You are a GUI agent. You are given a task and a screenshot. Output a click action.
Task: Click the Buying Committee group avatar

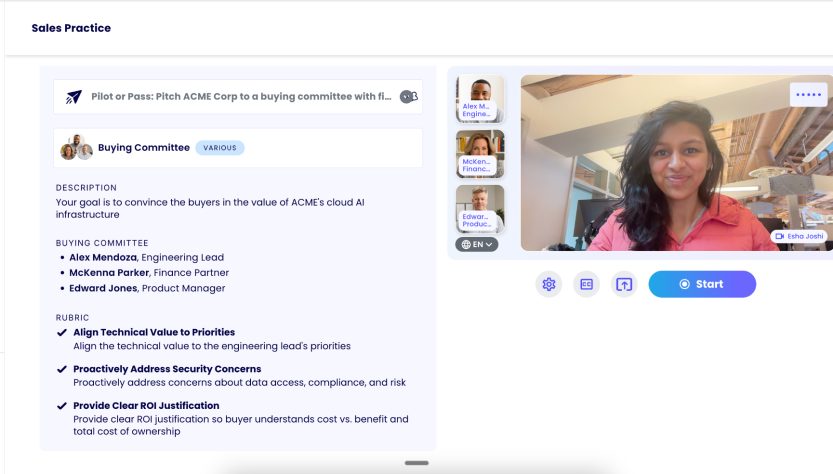click(76, 147)
